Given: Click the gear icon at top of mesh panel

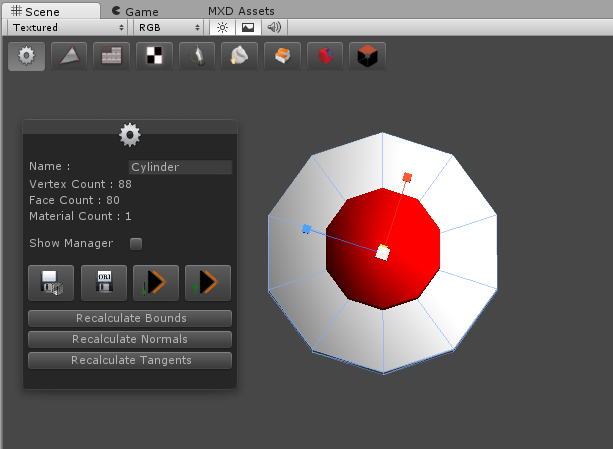Looking at the screenshot, I should pos(130,135).
